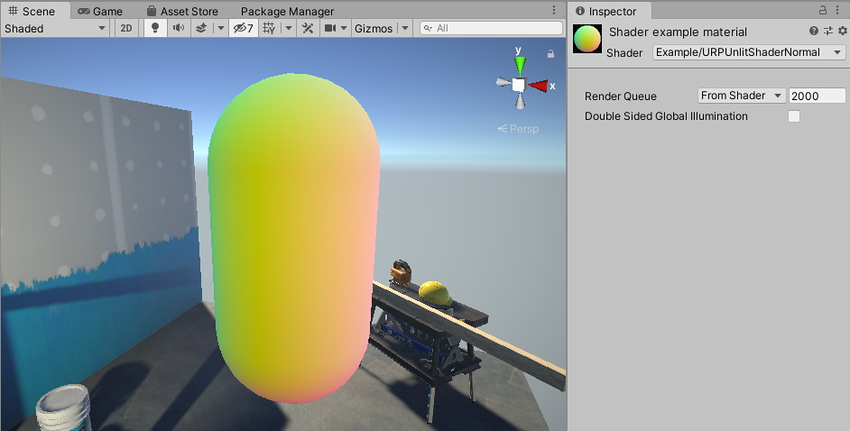Open material help question mark icon
The width and height of the screenshot is (850, 431).
[x=813, y=32]
